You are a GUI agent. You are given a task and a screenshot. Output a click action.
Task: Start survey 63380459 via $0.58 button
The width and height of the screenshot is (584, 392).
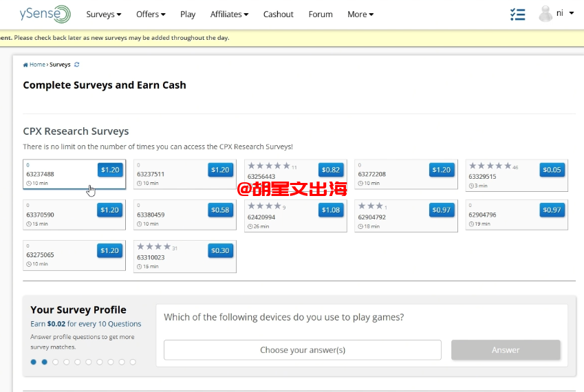click(220, 210)
